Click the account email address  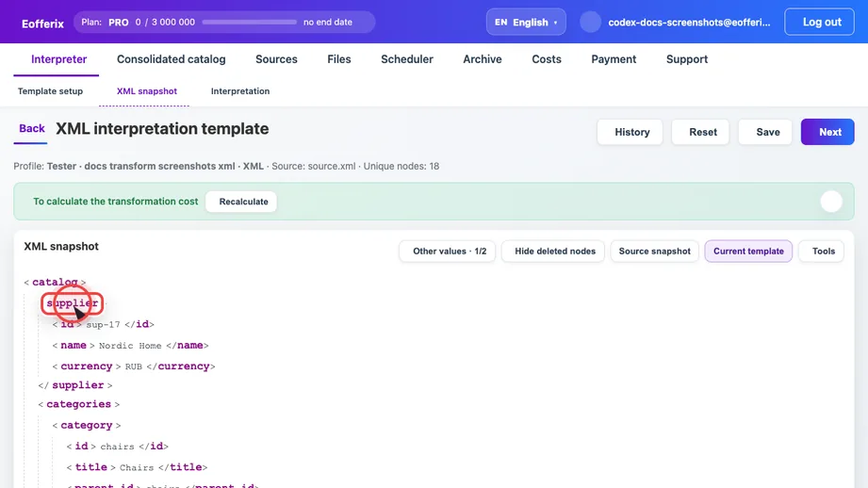click(x=689, y=22)
